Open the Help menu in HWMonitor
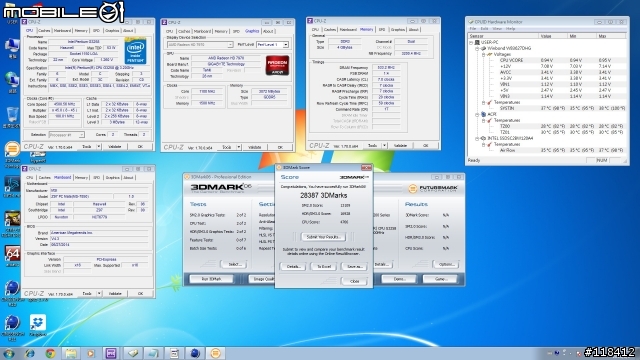Screen dimensions: 640x360 click(510, 29)
